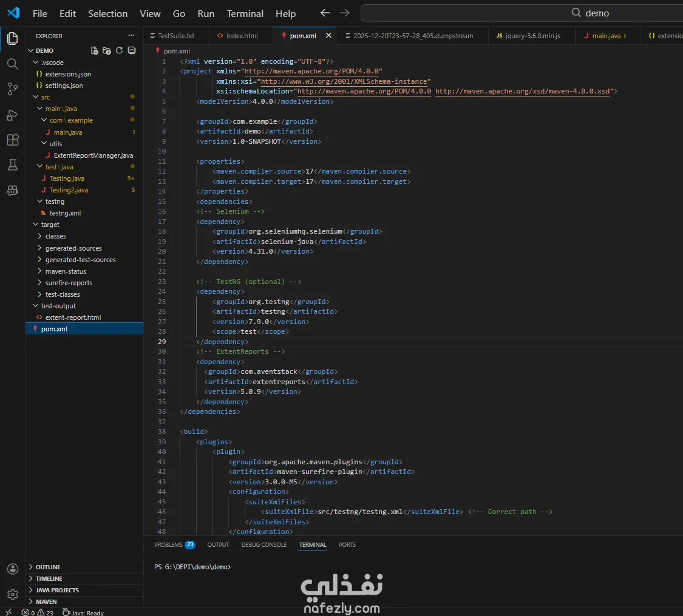
Task: Open extent-report.html in Explorer
Action: [73, 317]
